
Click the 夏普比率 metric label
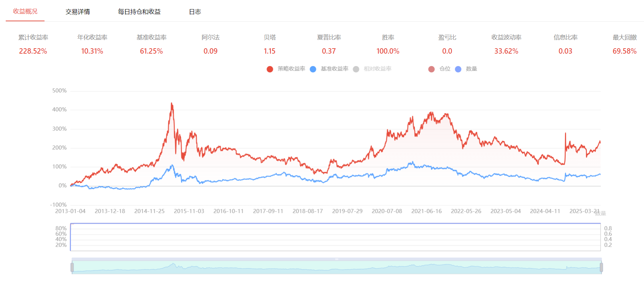(329, 37)
